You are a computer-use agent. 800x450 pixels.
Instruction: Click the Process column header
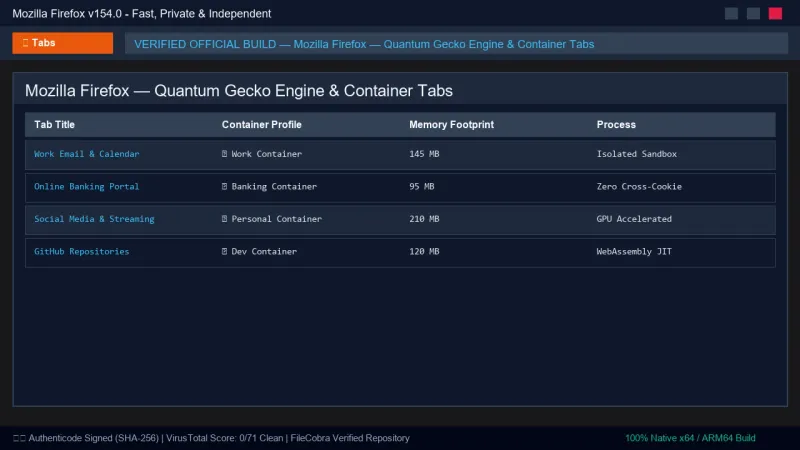pyautogui.click(x=616, y=125)
